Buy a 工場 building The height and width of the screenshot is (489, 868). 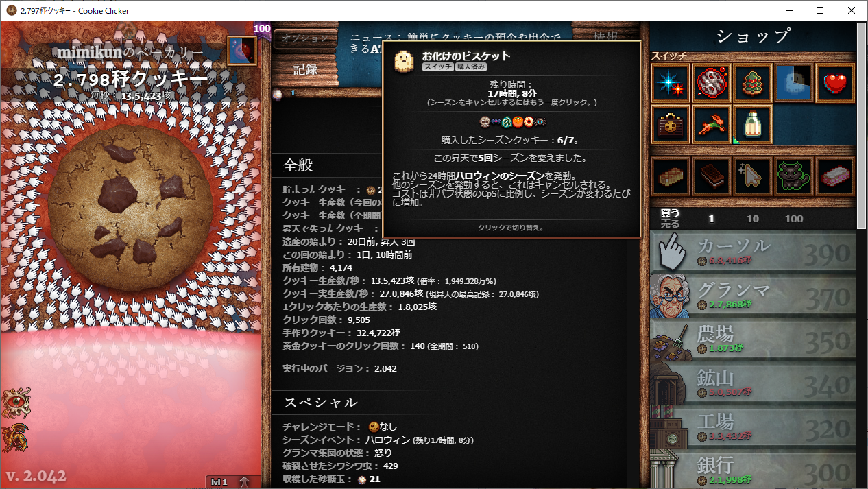[753, 429]
